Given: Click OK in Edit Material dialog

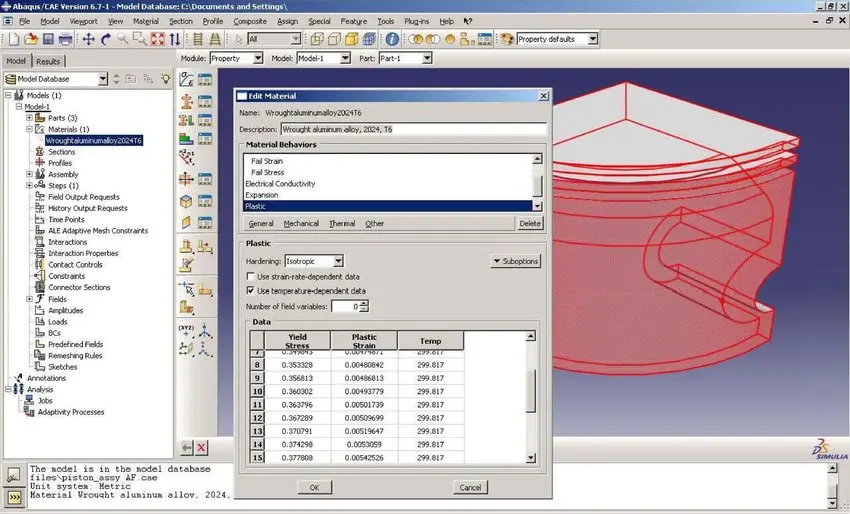Looking at the screenshot, I should pos(314,487).
